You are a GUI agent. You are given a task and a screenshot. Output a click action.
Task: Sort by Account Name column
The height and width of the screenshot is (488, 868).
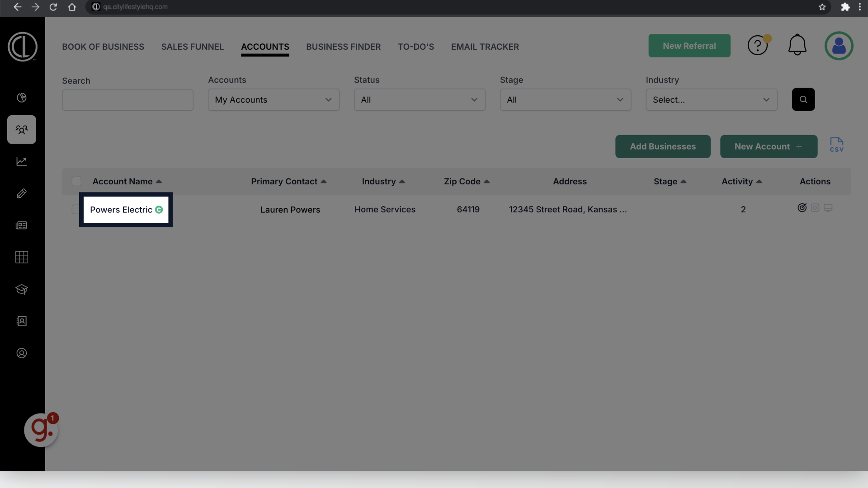tap(127, 181)
